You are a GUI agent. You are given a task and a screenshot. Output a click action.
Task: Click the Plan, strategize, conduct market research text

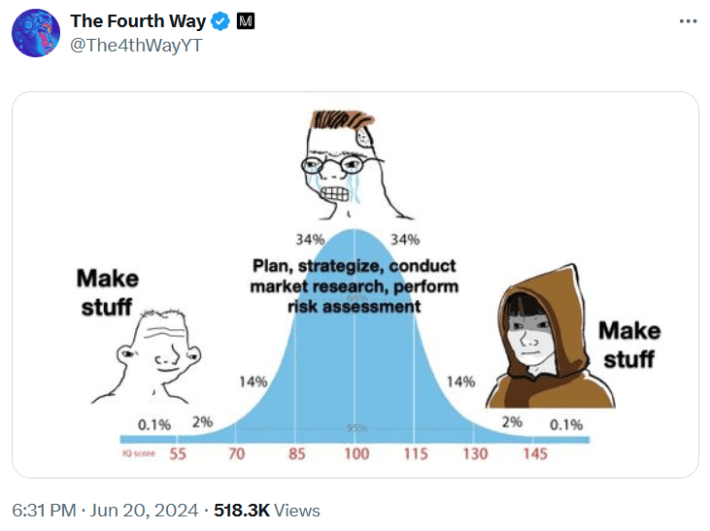pos(353,286)
